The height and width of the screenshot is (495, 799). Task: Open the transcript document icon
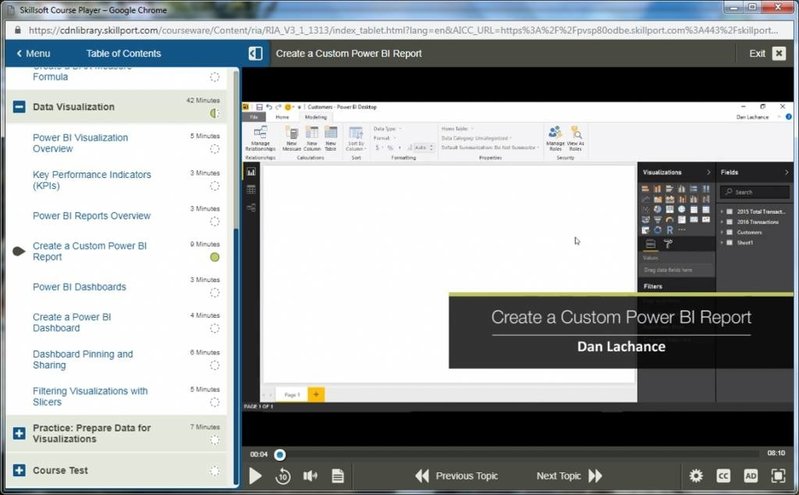point(337,476)
